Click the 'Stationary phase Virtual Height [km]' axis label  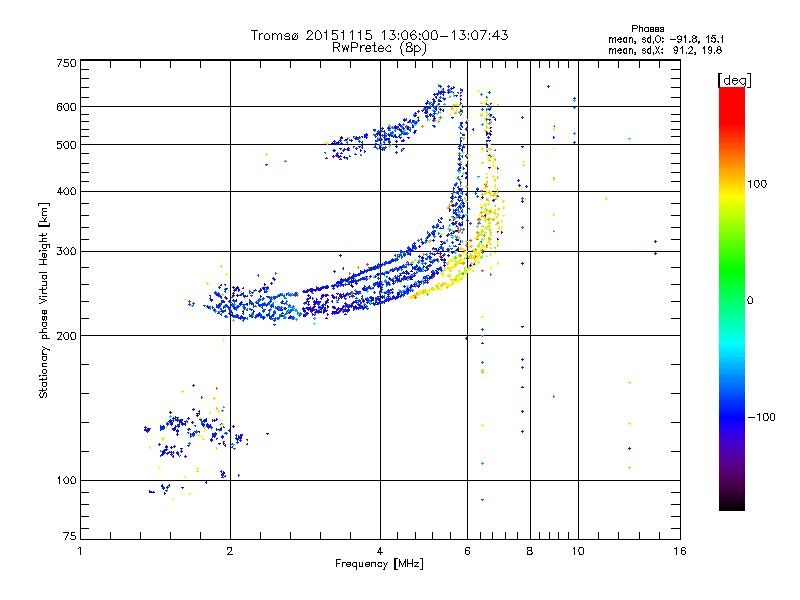(43, 300)
